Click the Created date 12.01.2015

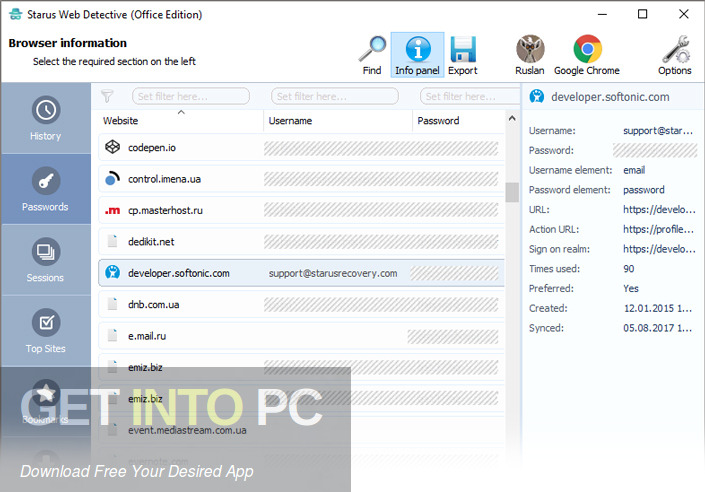[657, 309]
